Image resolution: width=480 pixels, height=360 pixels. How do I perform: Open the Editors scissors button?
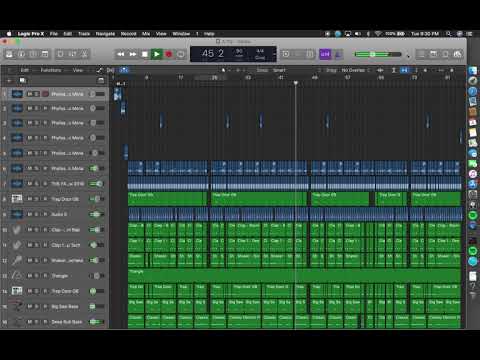84,54
